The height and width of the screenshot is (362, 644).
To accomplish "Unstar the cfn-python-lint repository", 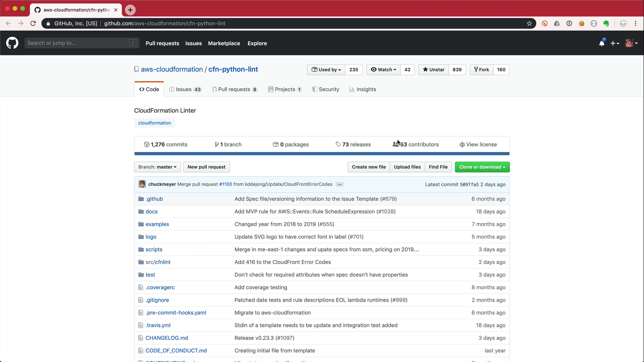I will pos(433,70).
